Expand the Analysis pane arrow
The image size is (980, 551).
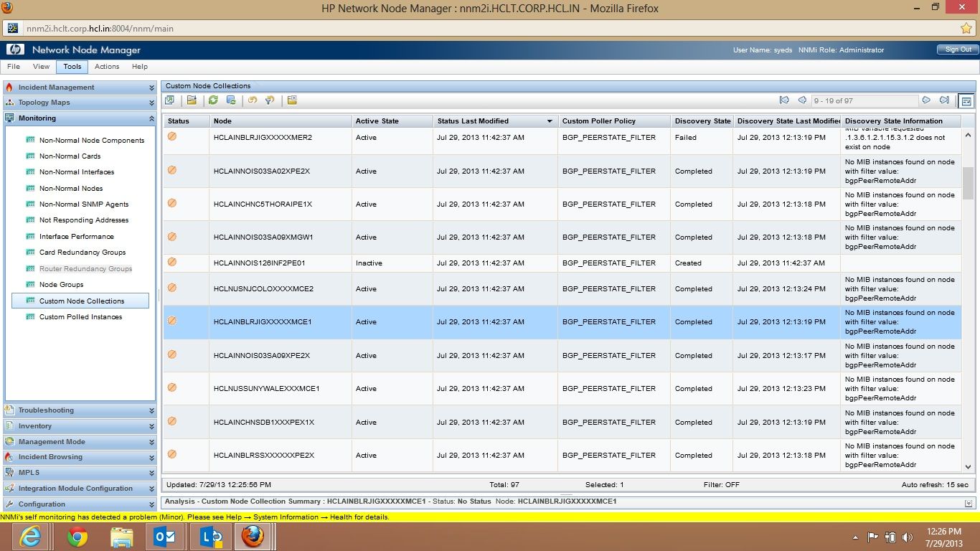click(969, 502)
